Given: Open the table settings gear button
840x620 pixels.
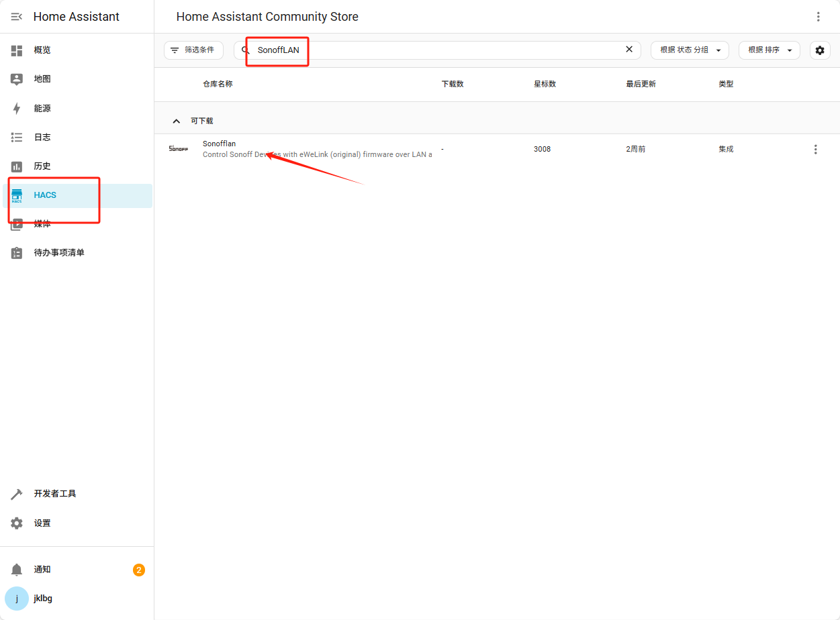Looking at the screenshot, I should (820, 50).
